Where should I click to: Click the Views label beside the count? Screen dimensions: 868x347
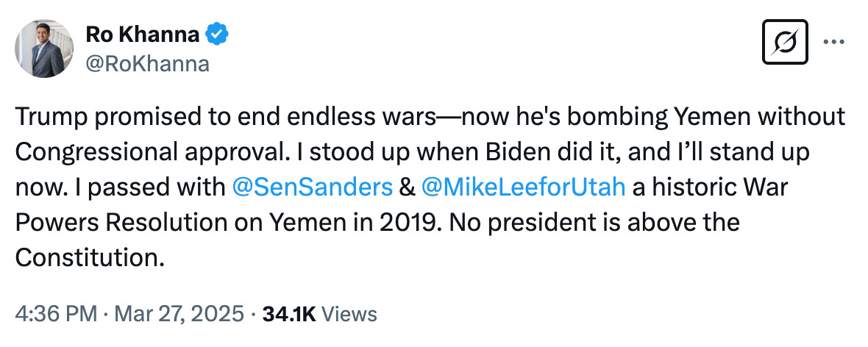tap(349, 315)
